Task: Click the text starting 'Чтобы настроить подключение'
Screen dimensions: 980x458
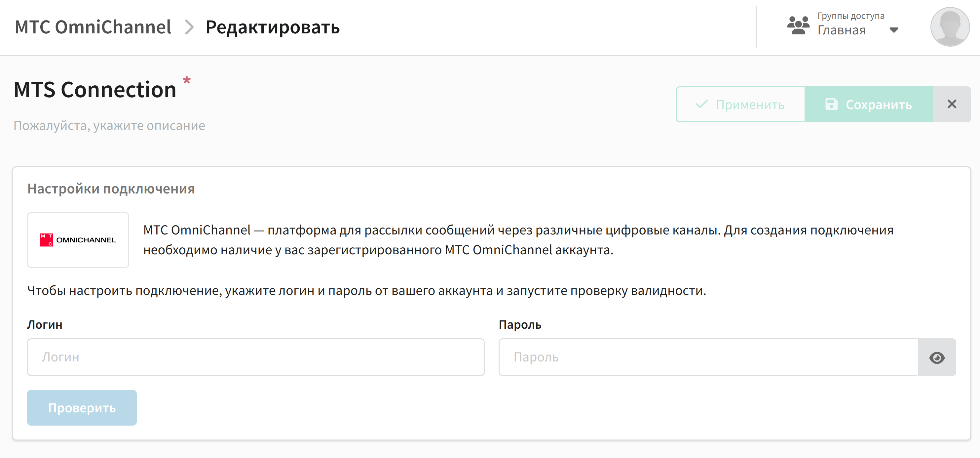Action: (367, 291)
